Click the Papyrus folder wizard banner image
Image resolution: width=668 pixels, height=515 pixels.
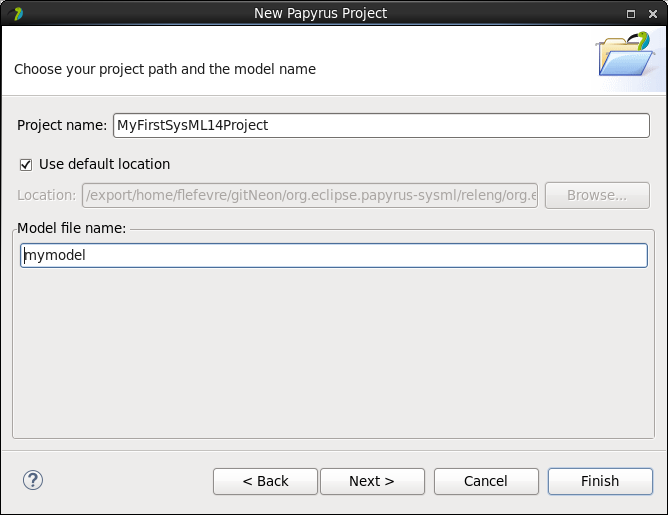click(x=626, y=54)
